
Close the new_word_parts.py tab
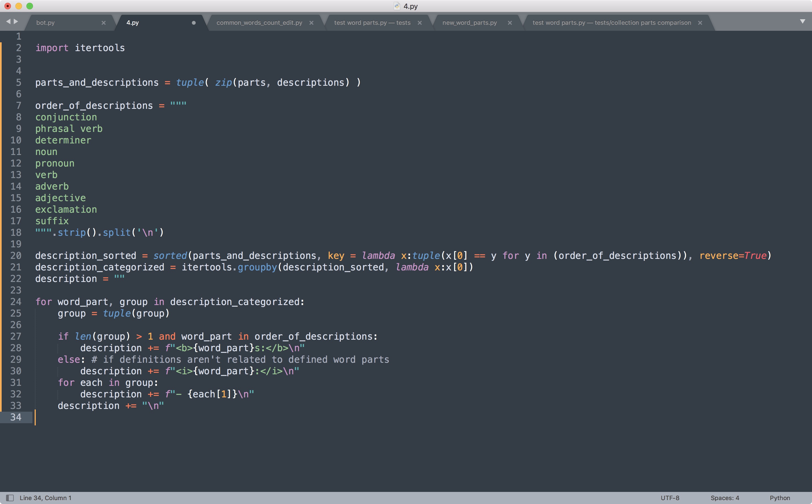point(509,23)
